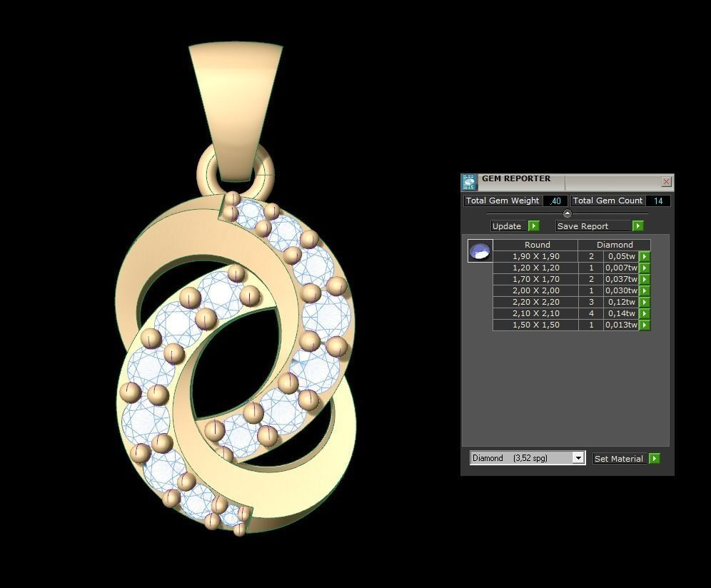
Task: Click green arrow on 2,10 X 2,10 row
Action: 645,313
